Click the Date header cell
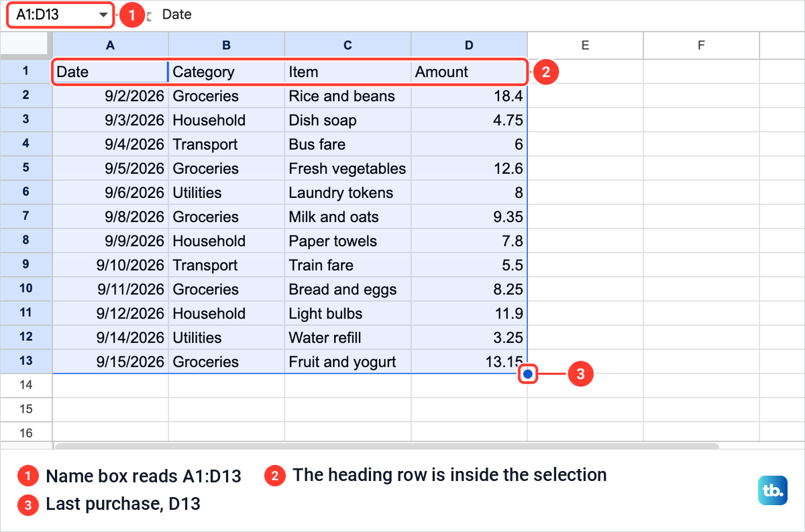Viewport: 805px width, 532px height. 111,72
